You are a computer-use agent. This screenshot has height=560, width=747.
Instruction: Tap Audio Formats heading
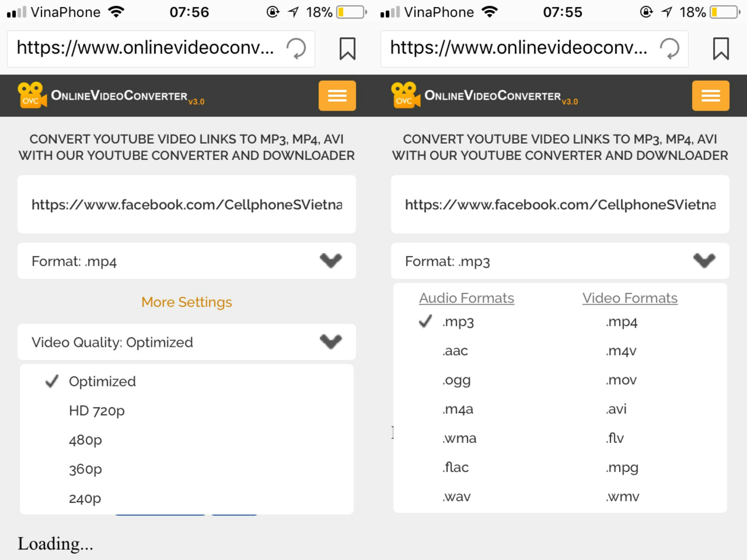(467, 298)
